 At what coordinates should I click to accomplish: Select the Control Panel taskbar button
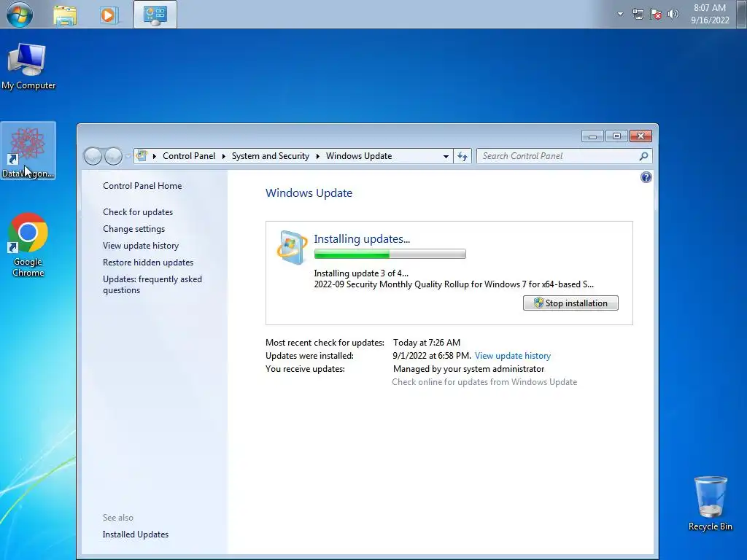point(155,15)
